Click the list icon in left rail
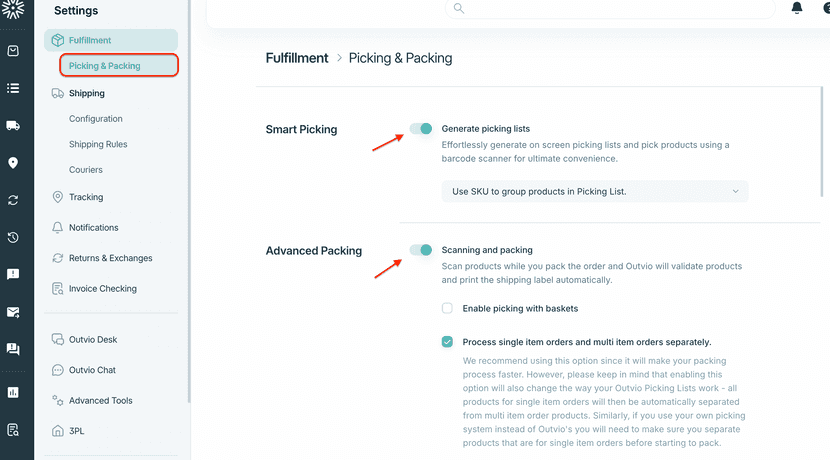 [x=13, y=88]
